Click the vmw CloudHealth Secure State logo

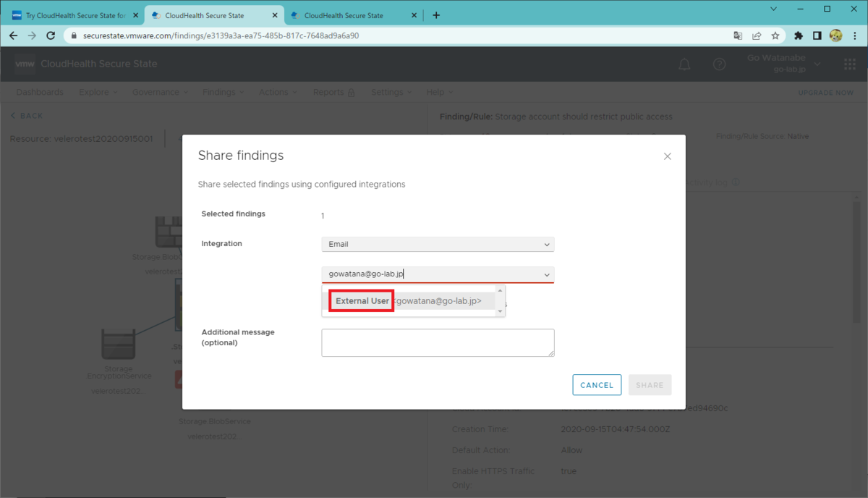coord(86,64)
